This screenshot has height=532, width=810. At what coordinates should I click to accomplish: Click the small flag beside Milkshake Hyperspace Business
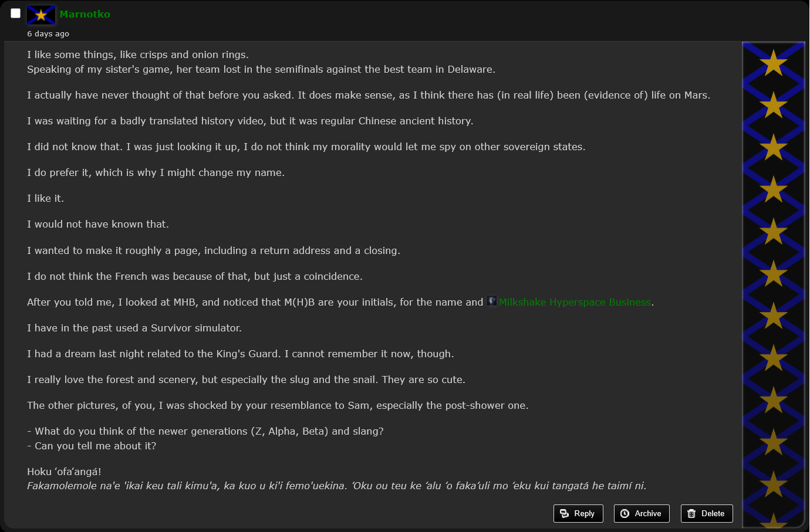coord(492,301)
